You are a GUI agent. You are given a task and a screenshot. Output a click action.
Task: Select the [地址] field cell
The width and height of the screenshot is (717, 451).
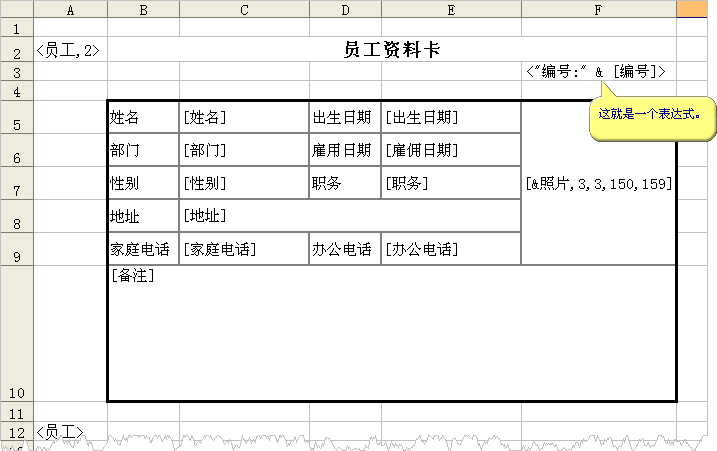pyautogui.click(x=350, y=216)
